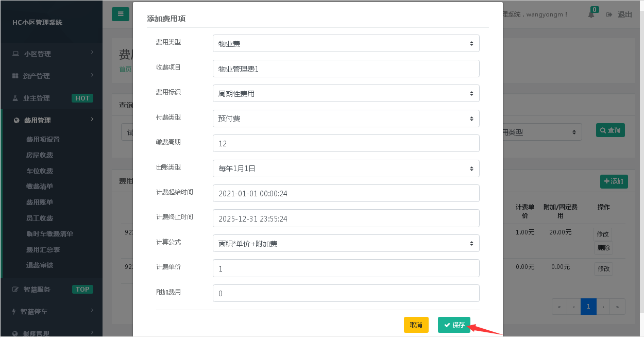The height and width of the screenshot is (338, 644).
Task: Select 费用项设置 submenu item
Action: pos(43,139)
